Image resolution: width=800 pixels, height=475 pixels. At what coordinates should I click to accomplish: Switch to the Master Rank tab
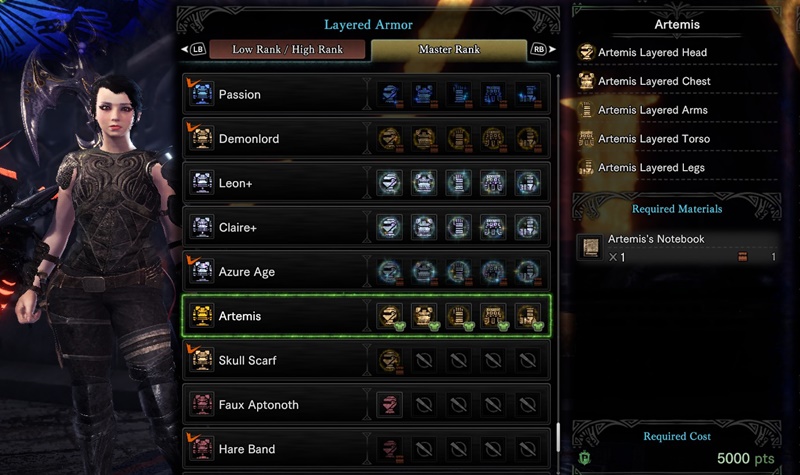pos(449,49)
